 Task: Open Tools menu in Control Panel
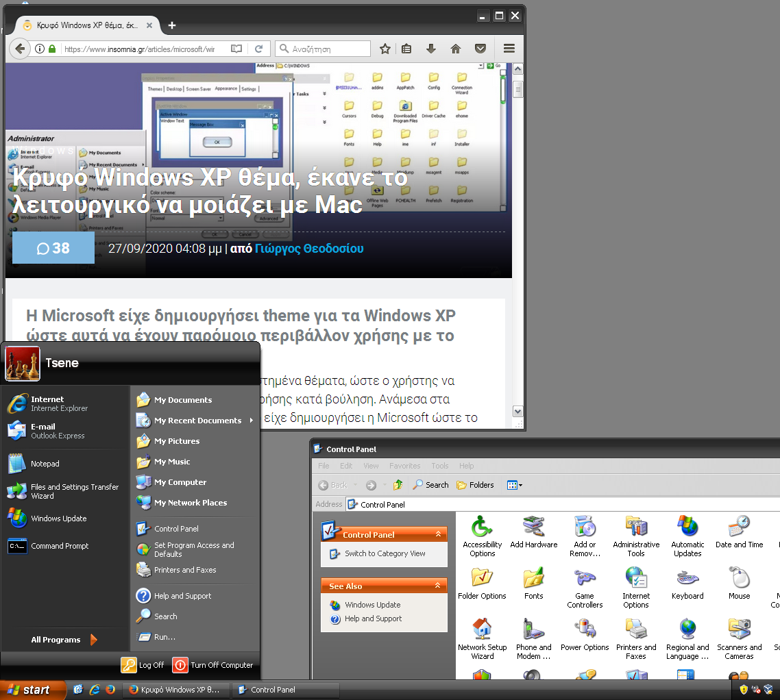(x=440, y=466)
